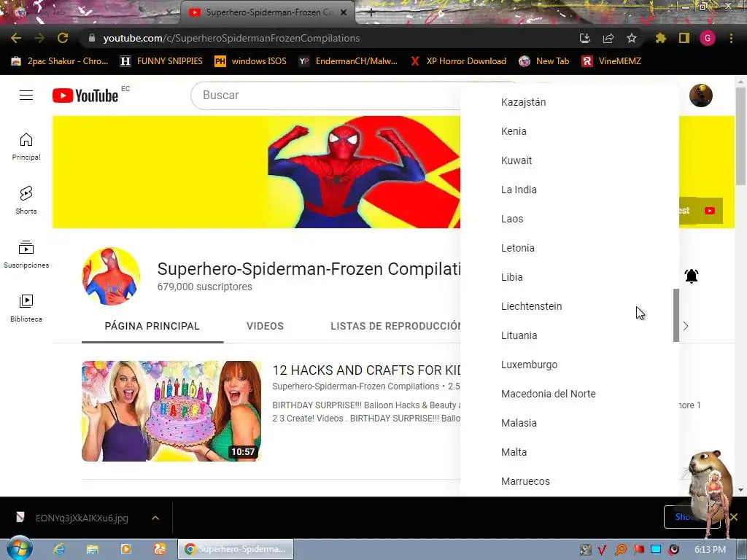The image size is (747, 560).
Task: Click the 6:13 PM system clock
Action: coord(710,550)
